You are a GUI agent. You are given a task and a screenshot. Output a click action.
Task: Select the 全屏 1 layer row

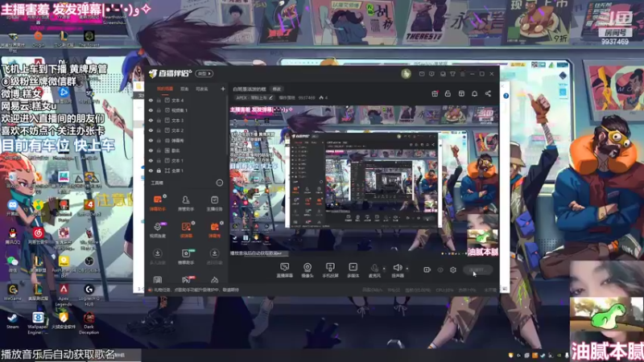click(x=186, y=171)
